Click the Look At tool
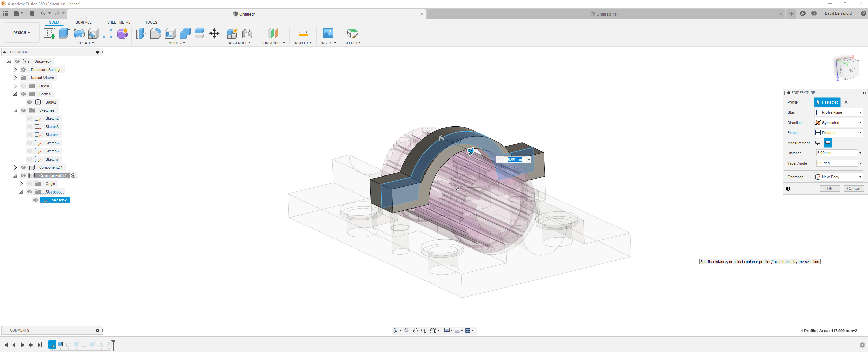The image size is (868, 352). [x=406, y=331]
